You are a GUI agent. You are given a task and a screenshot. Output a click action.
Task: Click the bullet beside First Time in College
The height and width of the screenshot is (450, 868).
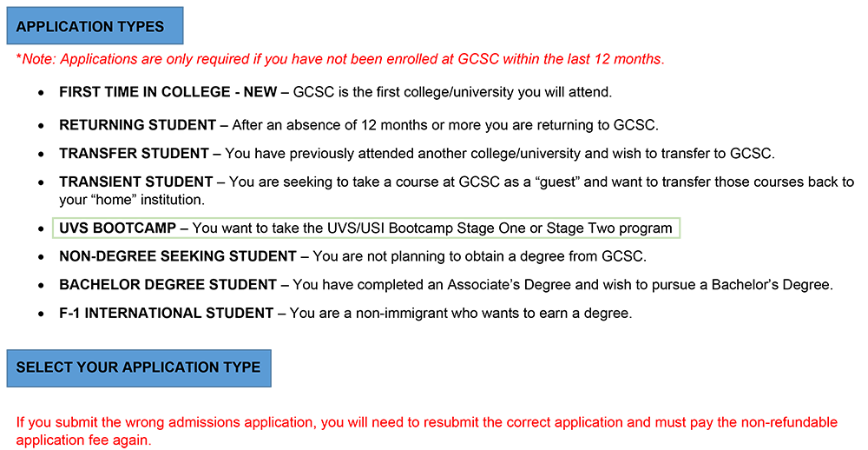(42, 93)
